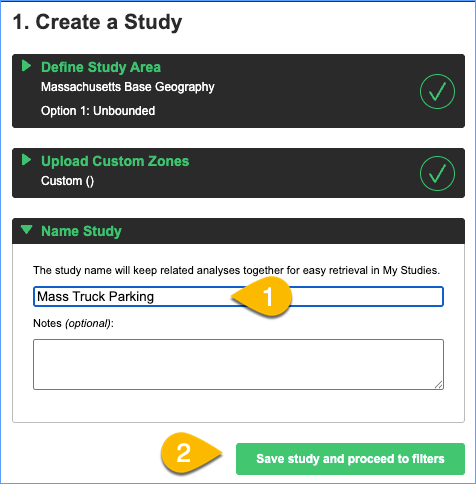This screenshot has height=484, width=476.
Task: Open the Upload Custom Zones heading
Action: click(115, 161)
